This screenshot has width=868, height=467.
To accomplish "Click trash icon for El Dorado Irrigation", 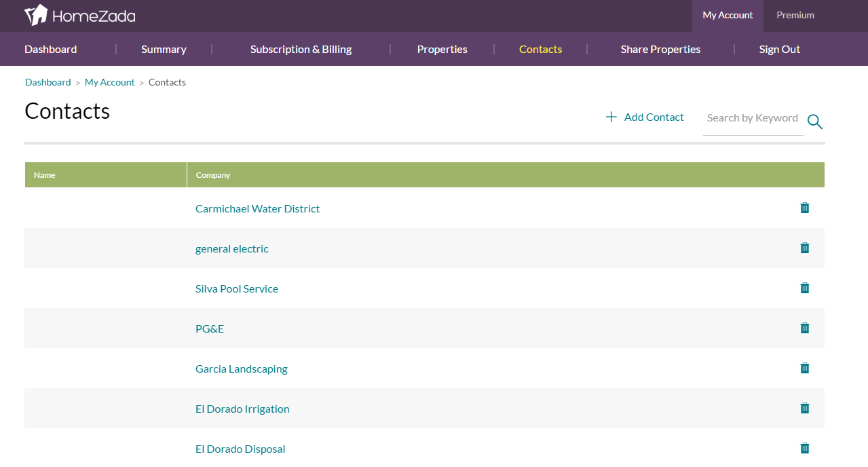I will click(805, 408).
